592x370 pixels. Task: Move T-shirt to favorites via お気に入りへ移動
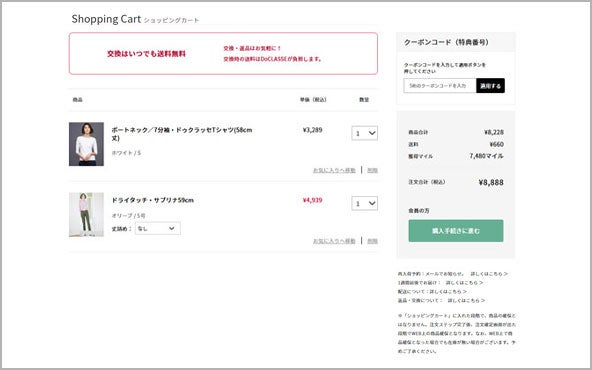pyautogui.click(x=334, y=170)
